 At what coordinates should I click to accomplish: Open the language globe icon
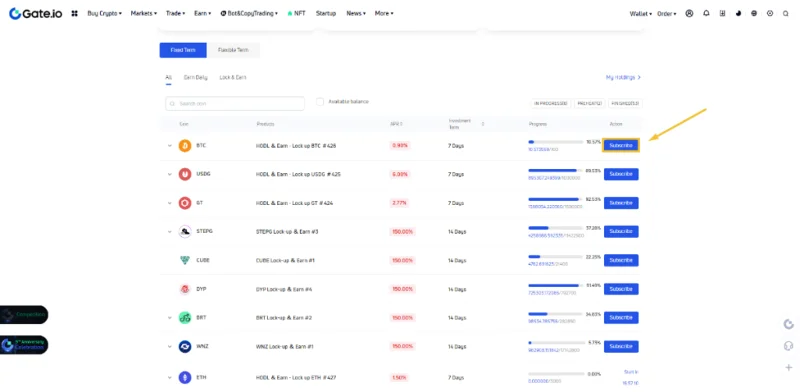pos(754,14)
